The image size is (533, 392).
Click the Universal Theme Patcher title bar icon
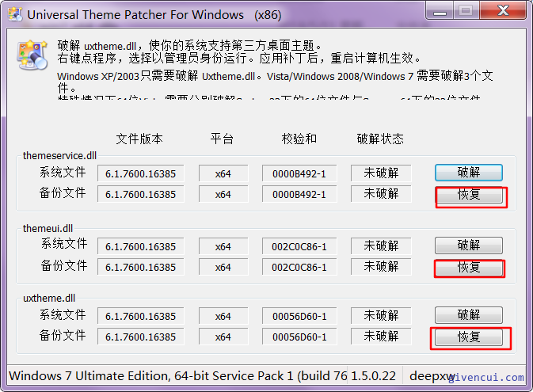pyautogui.click(x=14, y=14)
